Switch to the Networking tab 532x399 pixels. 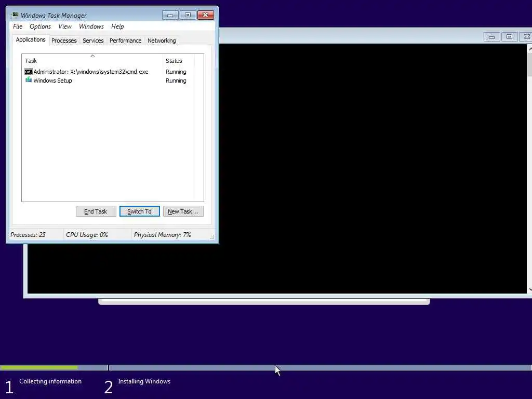coord(162,41)
